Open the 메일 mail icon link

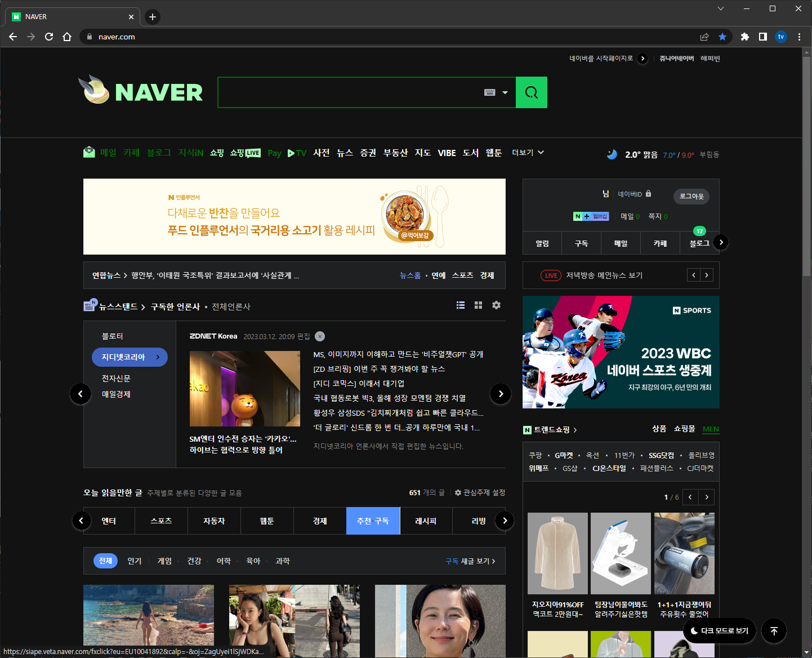(89, 152)
